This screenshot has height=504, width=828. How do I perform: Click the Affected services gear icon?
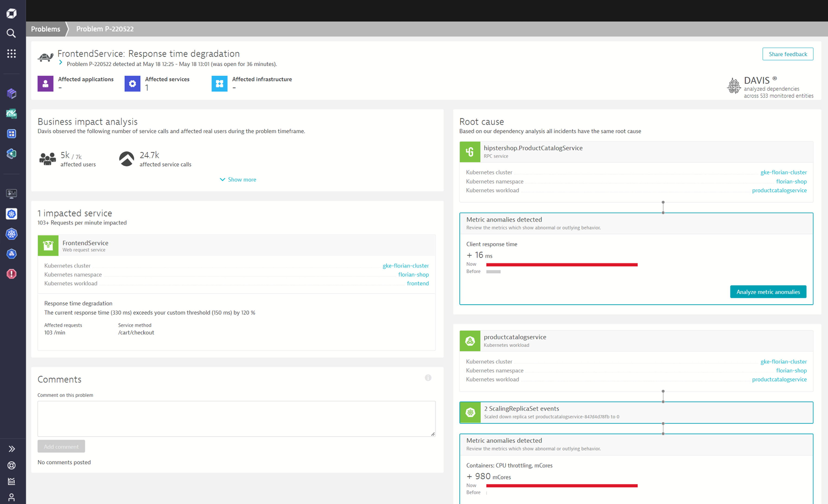coord(132,84)
